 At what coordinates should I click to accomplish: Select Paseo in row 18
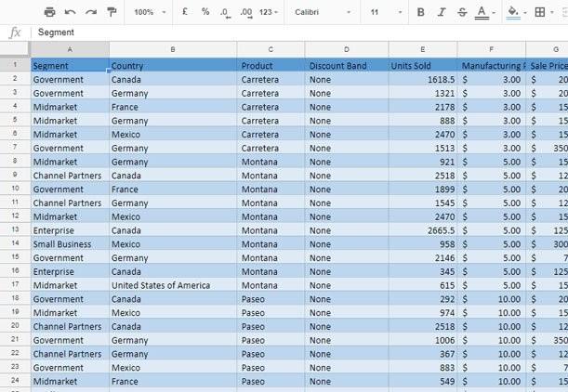271,299
